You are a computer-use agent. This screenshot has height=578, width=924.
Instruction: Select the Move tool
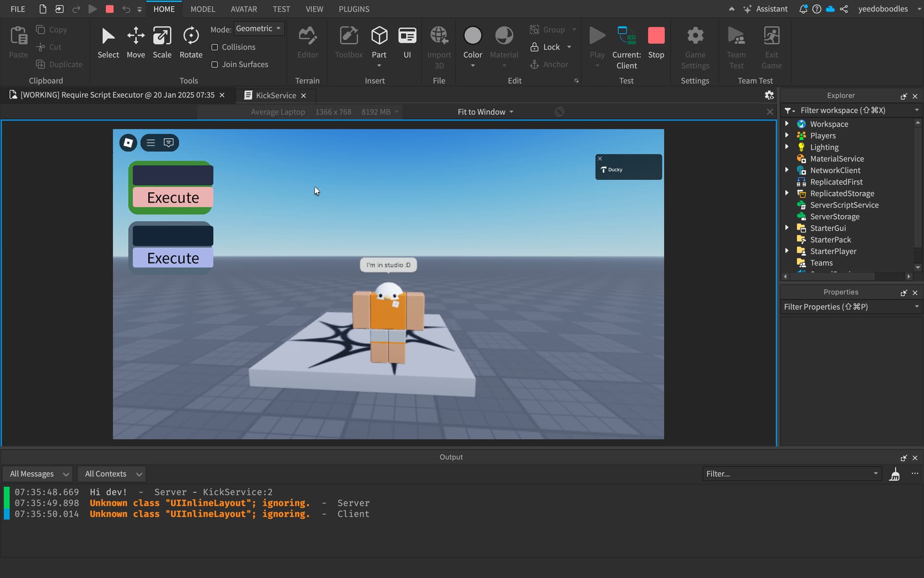click(136, 43)
